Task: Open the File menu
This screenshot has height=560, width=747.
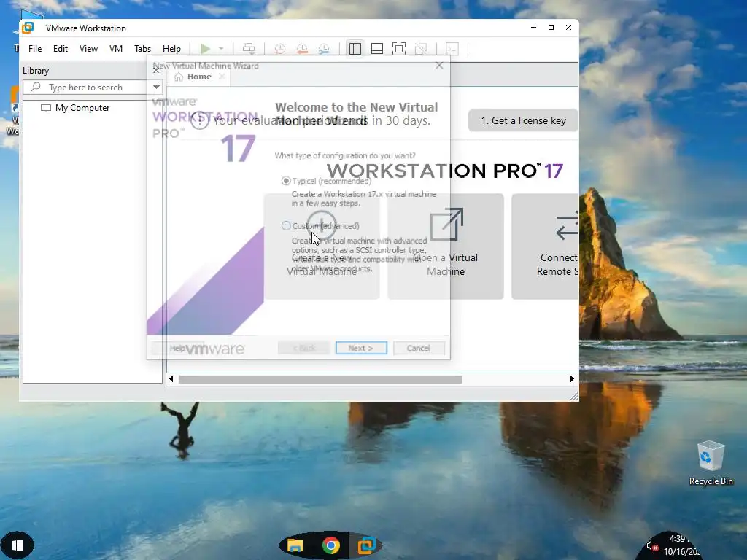Action: pos(35,49)
